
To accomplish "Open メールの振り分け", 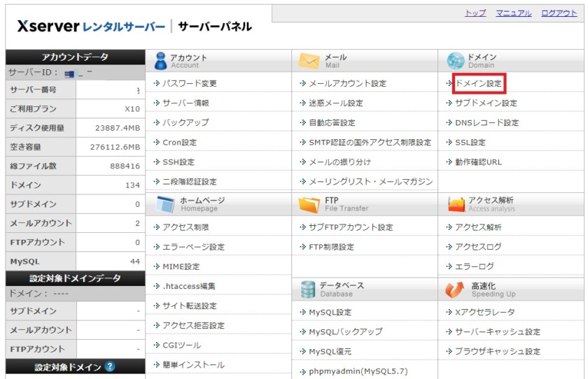I will (x=339, y=162).
